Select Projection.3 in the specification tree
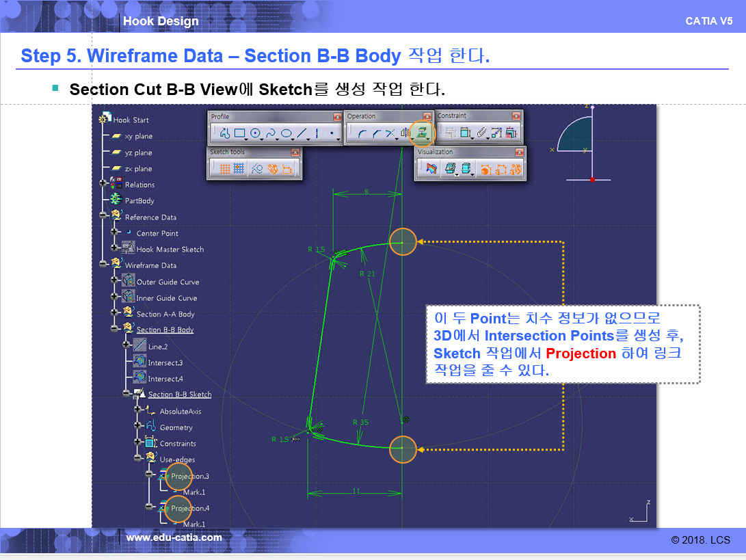746x560 pixels. [189, 476]
